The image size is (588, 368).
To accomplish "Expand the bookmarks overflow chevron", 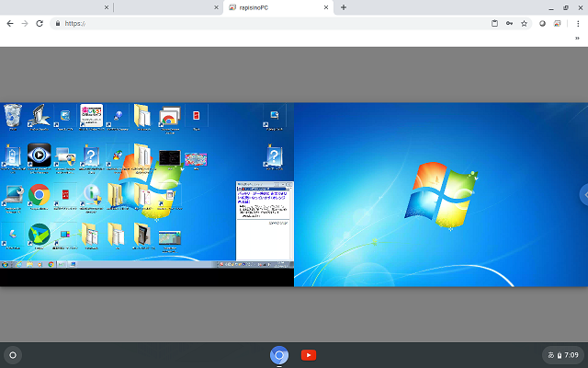I will [x=577, y=38].
